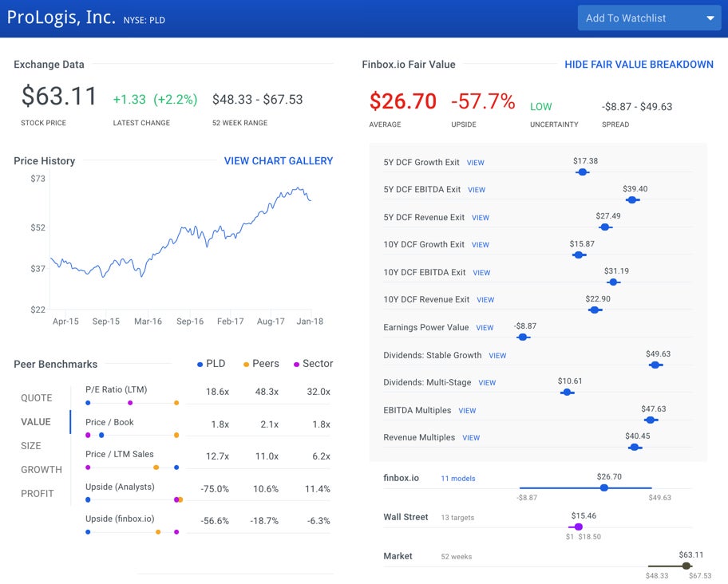Click the Revenue Multiples $40.45 marker
728x584 pixels.
[635, 447]
